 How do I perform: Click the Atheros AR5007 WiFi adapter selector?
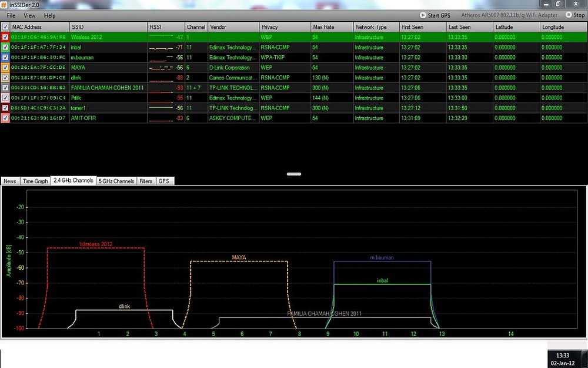click(509, 15)
